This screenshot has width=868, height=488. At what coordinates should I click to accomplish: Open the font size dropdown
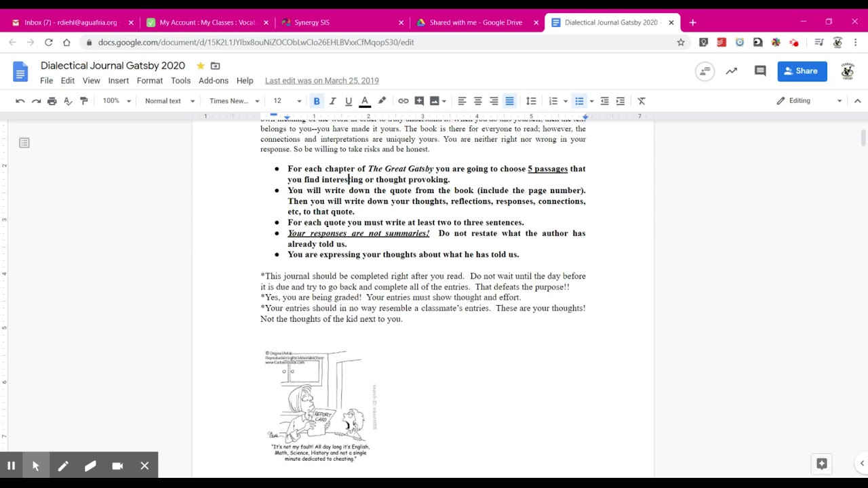tap(287, 101)
